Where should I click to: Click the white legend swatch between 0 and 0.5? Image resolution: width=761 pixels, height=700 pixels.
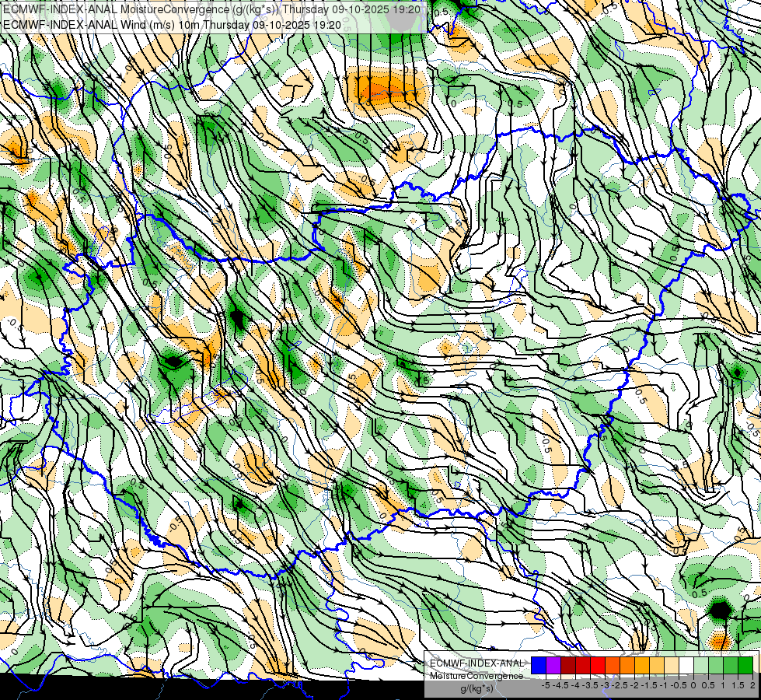point(686,665)
